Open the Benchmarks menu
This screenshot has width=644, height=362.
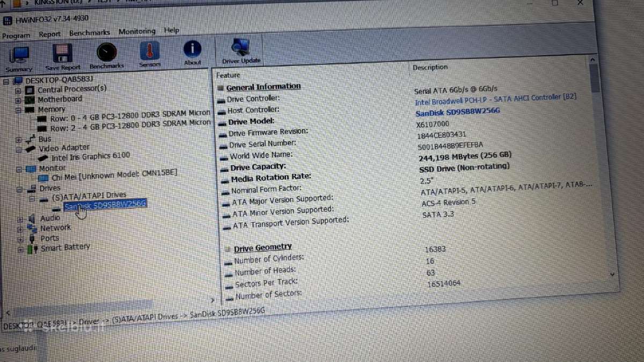coord(90,33)
